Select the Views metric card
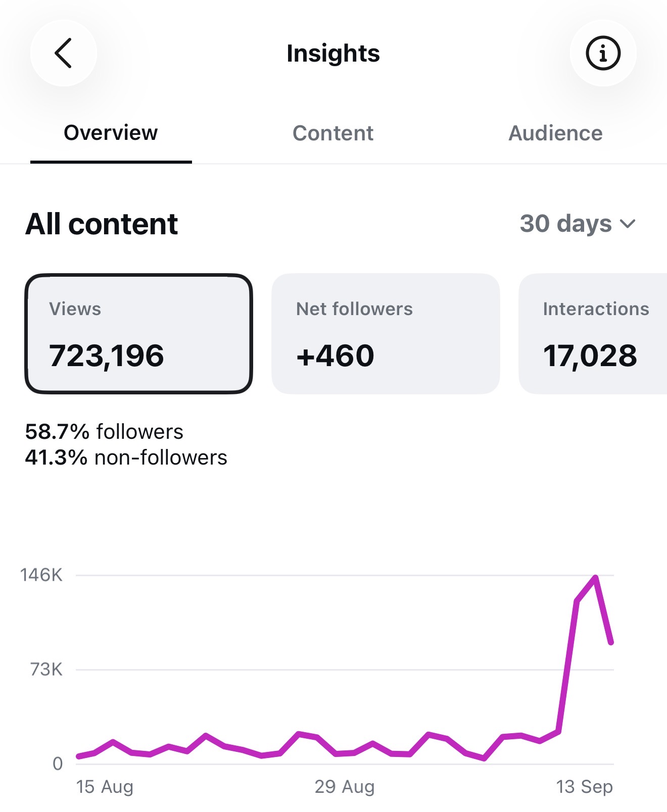The image size is (667, 812). point(138,334)
